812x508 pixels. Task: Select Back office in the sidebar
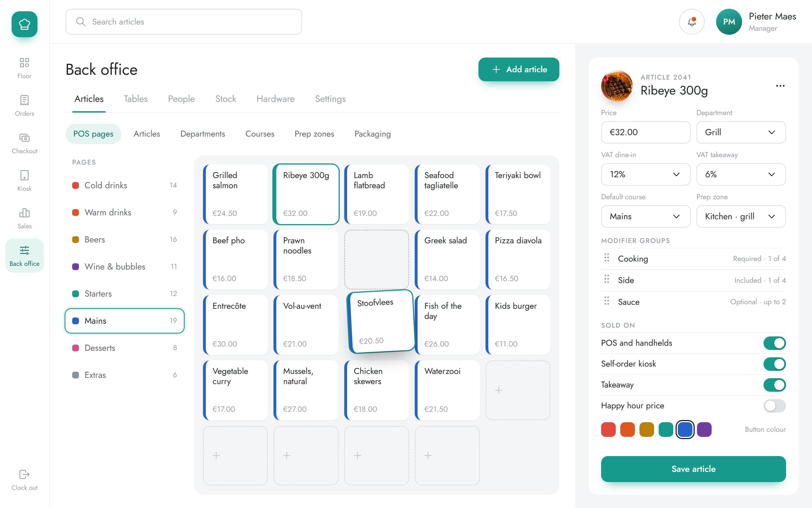[x=25, y=256]
